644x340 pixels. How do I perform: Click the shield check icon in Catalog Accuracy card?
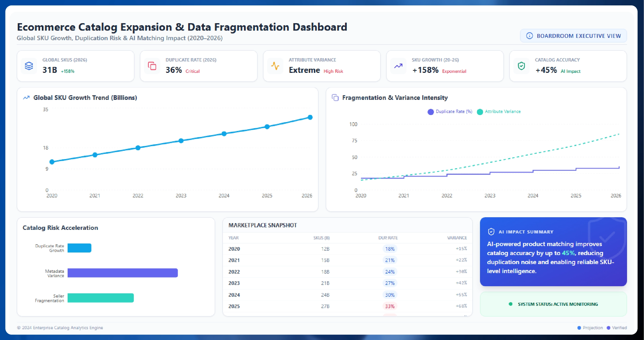[x=521, y=66]
